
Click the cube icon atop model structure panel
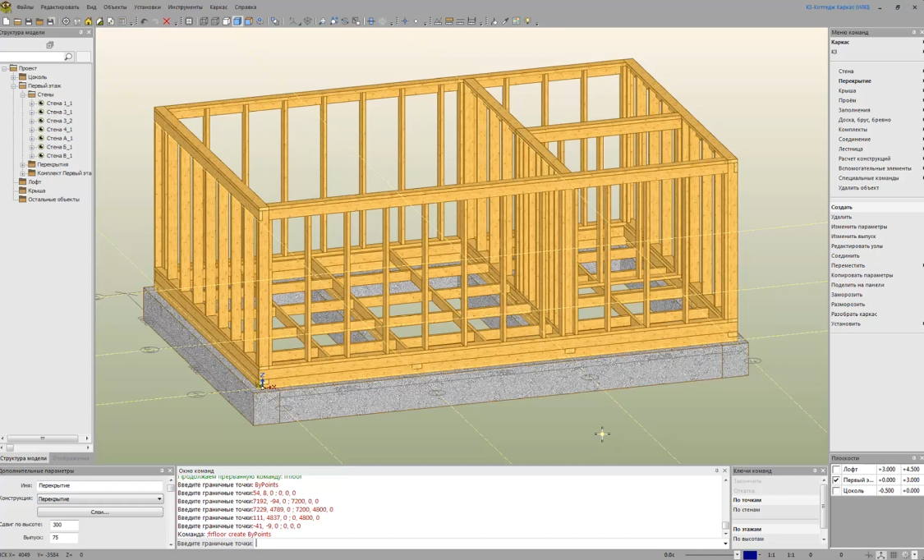pos(50,45)
